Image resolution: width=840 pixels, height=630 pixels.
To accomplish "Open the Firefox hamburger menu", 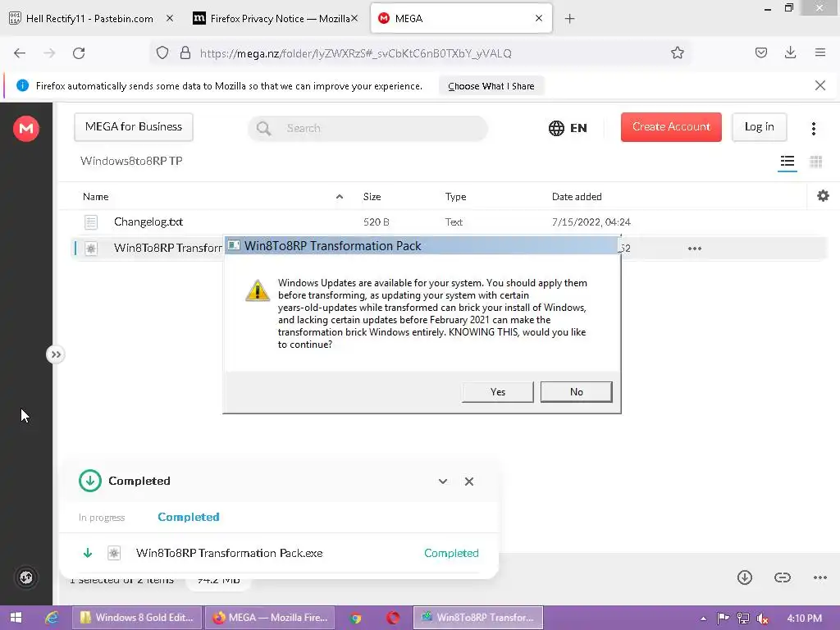I will pyautogui.click(x=819, y=52).
